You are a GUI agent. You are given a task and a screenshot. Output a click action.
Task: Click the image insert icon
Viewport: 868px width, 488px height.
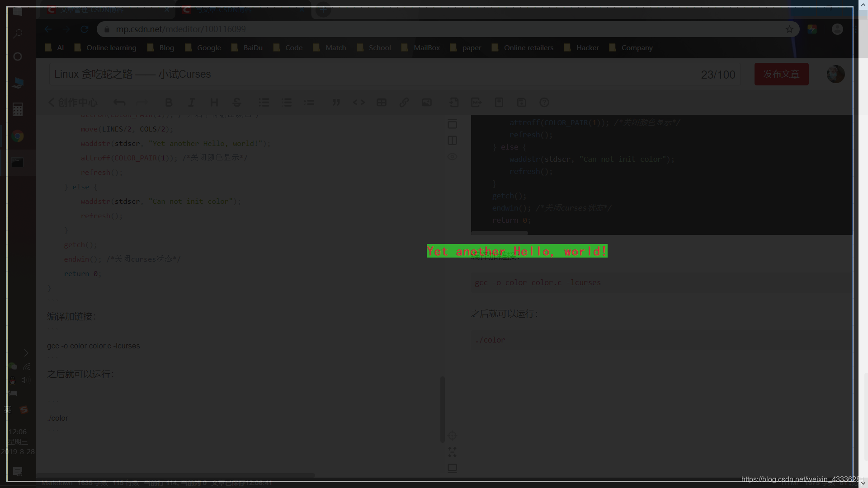[x=427, y=103]
